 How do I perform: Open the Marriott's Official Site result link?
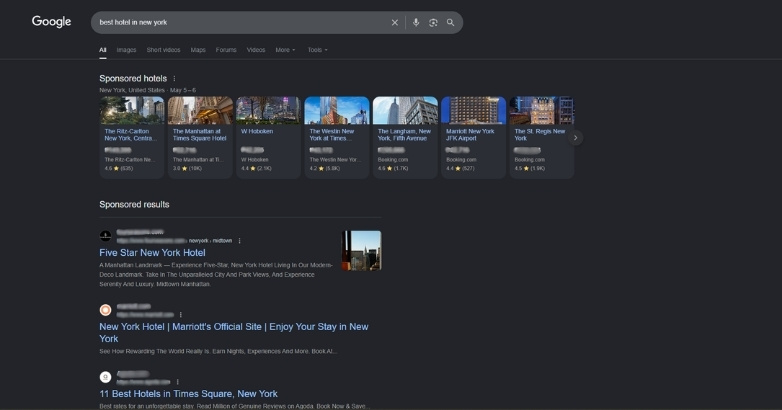pyautogui.click(x=233, y=333)
